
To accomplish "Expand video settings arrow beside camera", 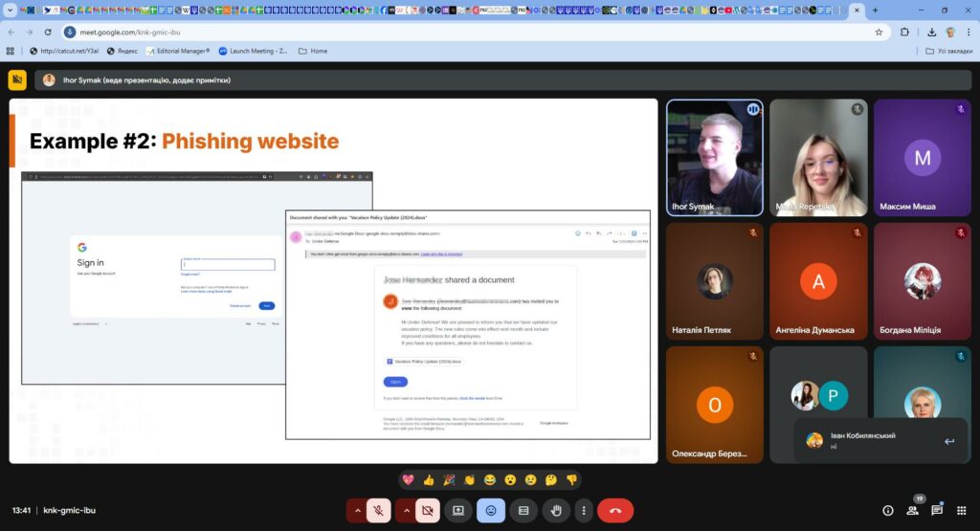I will click(406, 511).
